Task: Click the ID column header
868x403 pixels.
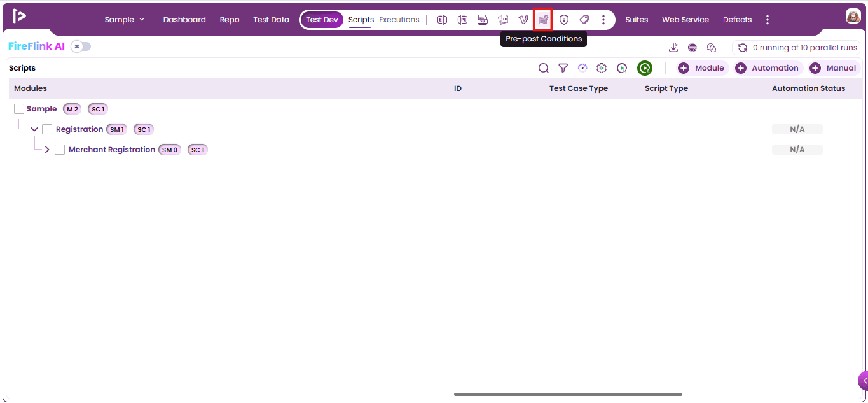Action: pos(458,88)
